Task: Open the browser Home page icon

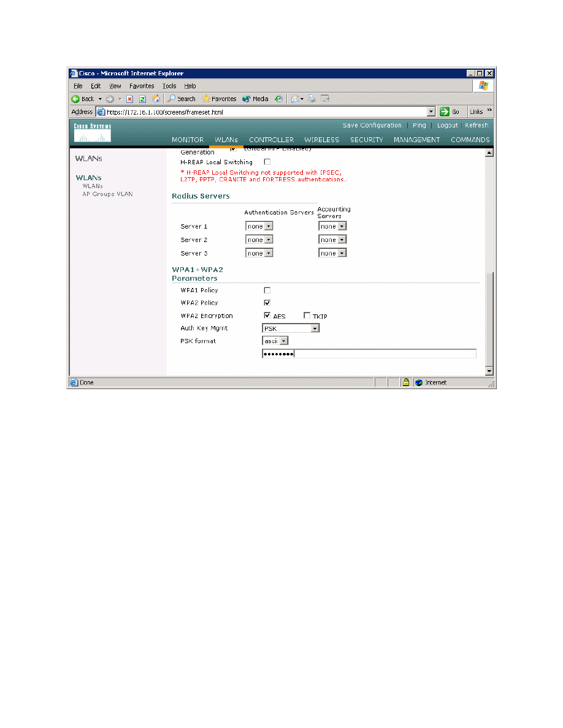Action: tap(156, 99)
